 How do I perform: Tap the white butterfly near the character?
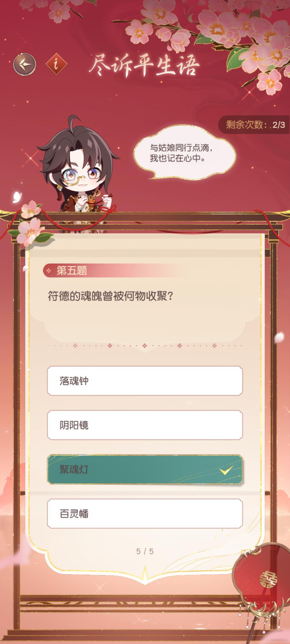point(17,197)
